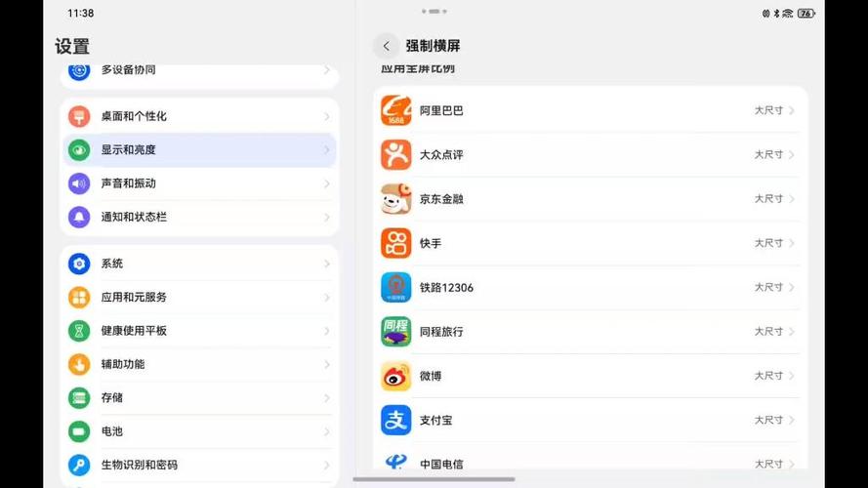
Task: Tap the 阿里巴巴 app name
Action: [x=441, y=110]
